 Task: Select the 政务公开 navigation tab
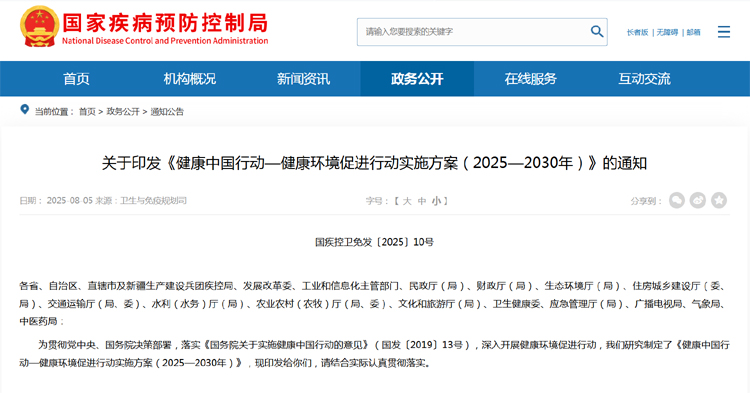coord(417,79)
